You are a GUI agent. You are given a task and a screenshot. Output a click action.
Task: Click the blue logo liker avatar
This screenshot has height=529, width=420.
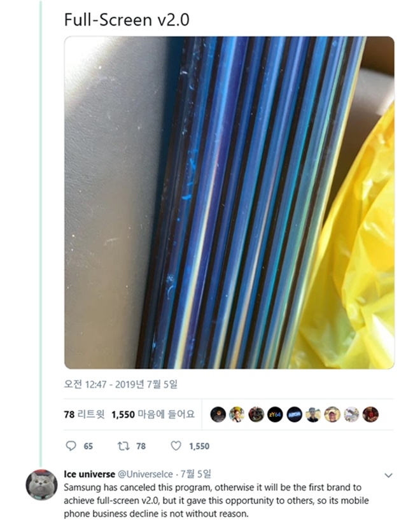[x=294, y=414]
